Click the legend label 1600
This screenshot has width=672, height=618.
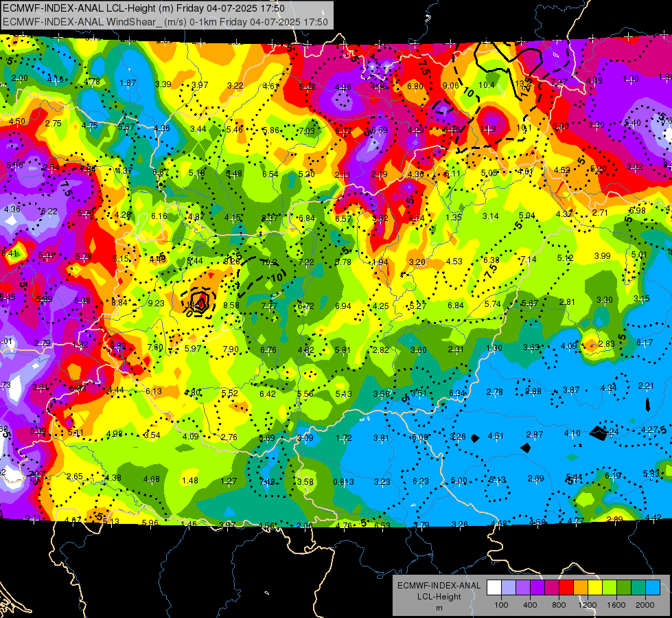(616, 605)
